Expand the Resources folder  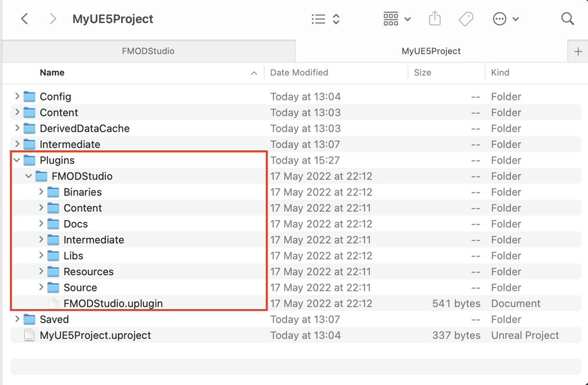(x=41, y=271)
